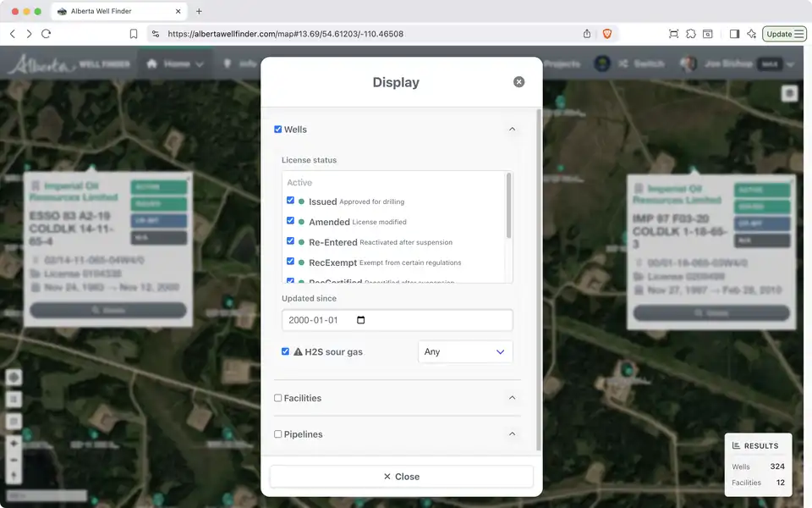Open the calendar picker icon
Image resolution: width=812 pixels, height=508 pixels.
click(361, 320)
